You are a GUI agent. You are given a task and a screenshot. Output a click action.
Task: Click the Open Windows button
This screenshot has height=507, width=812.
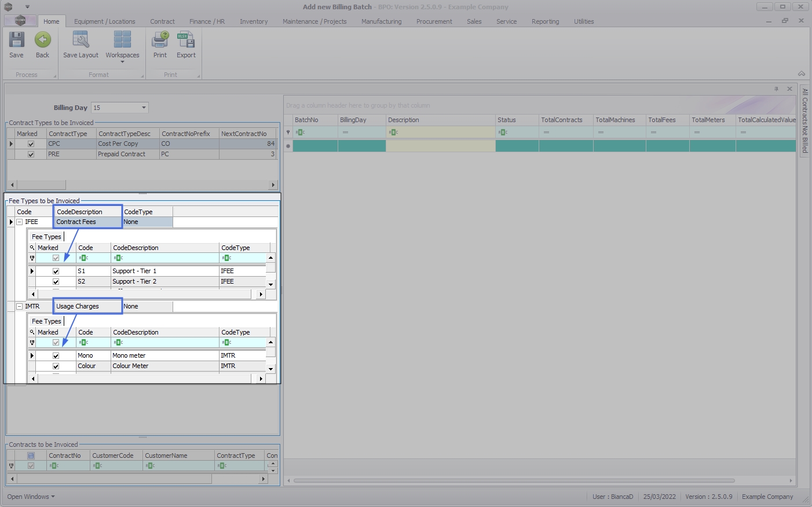[x=31, y=497]
